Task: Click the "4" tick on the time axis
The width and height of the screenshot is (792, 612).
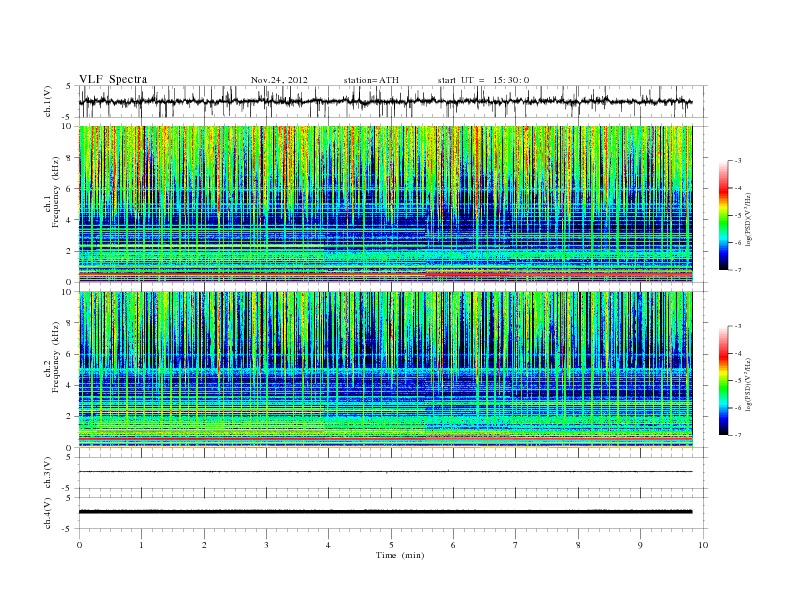Action: [328, 545]
